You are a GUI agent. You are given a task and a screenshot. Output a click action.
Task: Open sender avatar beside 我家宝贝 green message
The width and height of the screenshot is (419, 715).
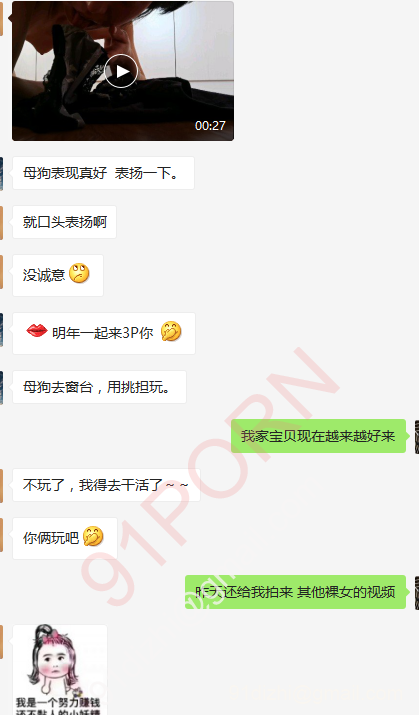coord(416,437)
